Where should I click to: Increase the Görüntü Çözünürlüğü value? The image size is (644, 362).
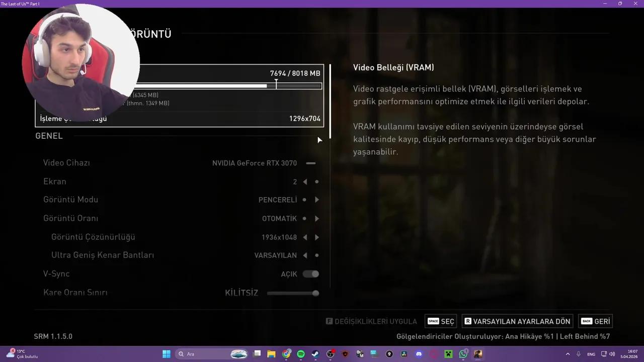[x=317, y=237]
